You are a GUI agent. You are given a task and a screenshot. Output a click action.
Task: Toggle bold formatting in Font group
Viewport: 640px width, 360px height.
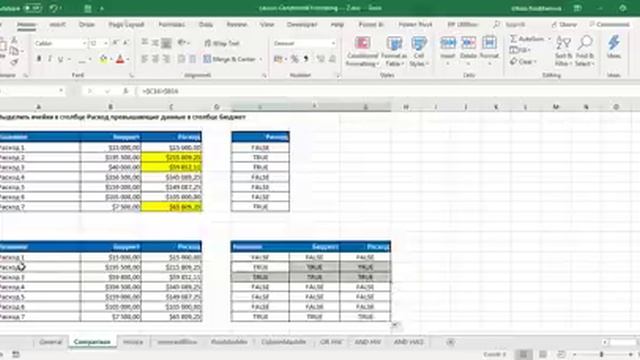[x=39, y=59]
